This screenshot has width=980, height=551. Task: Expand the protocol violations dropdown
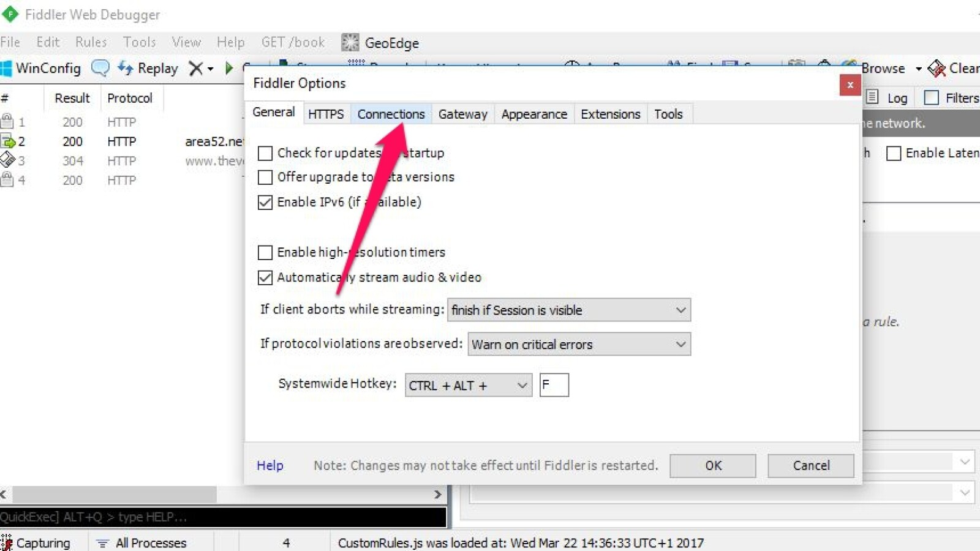click(x=579, y=344)
